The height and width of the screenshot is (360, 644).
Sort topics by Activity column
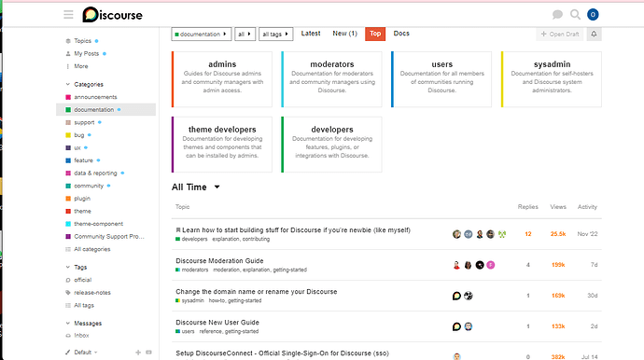pos(587,207)
